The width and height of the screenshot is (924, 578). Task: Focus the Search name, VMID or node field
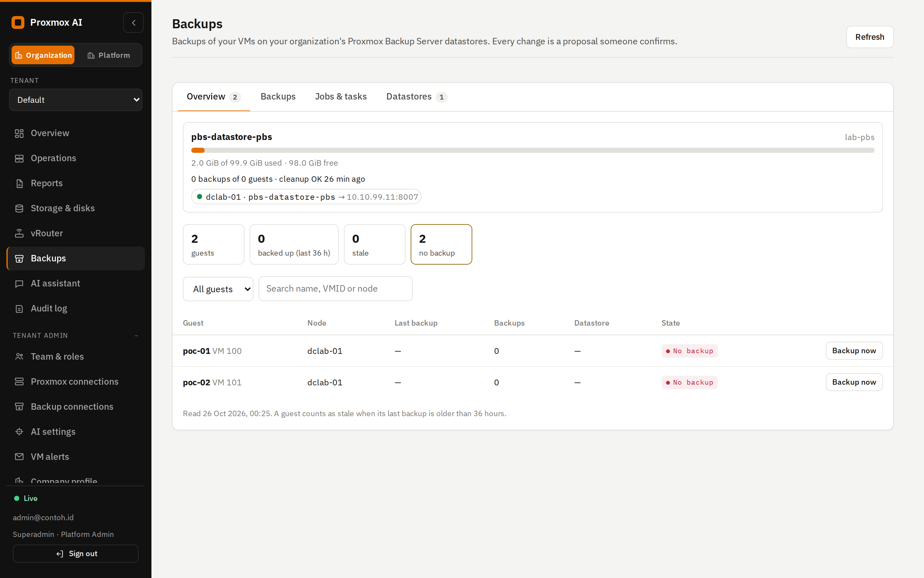[x=335, y=289]
